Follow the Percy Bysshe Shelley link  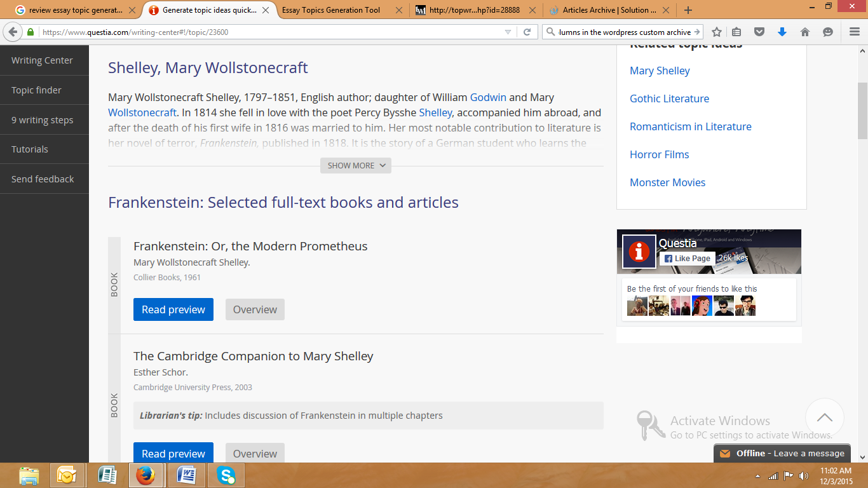435,112
